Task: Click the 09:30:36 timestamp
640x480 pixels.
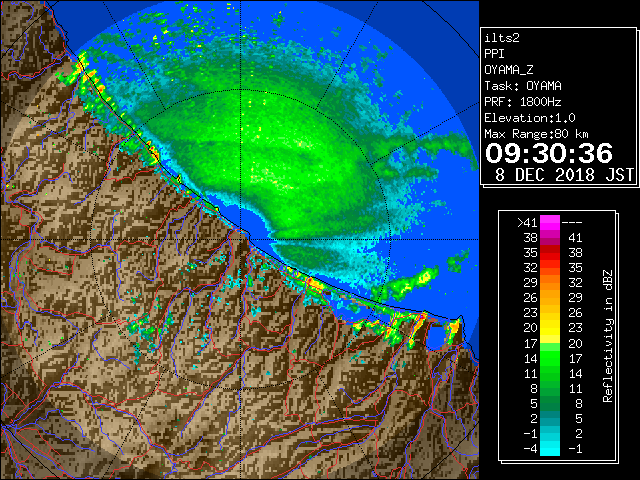Action: (549, 153)
